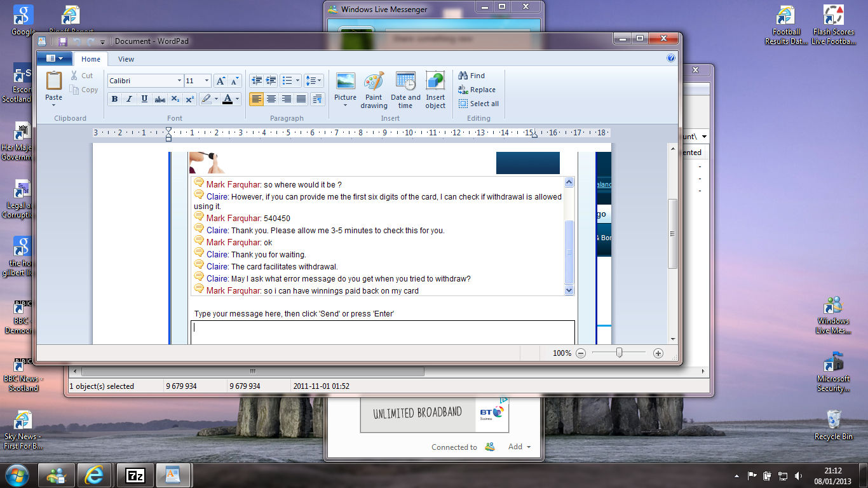
Task: Click the Grow font button
Action: tap(220, 81)
